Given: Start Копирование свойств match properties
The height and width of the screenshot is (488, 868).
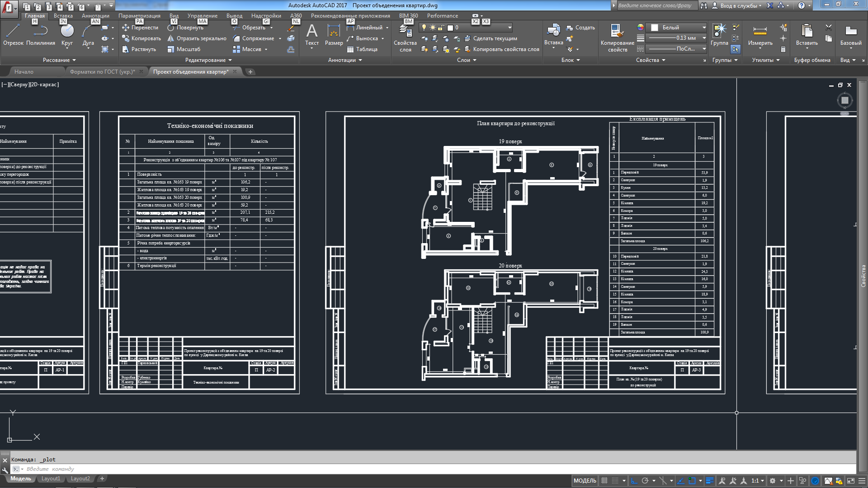Looking at the screenshot, I should (617, 38).
